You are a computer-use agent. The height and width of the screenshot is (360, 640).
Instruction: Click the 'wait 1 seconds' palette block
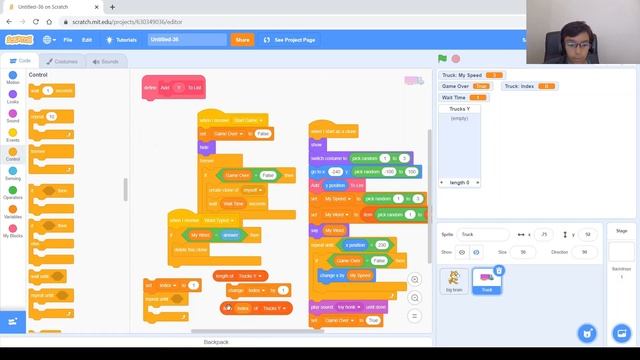pyautogui.click(x=51, y=91)
